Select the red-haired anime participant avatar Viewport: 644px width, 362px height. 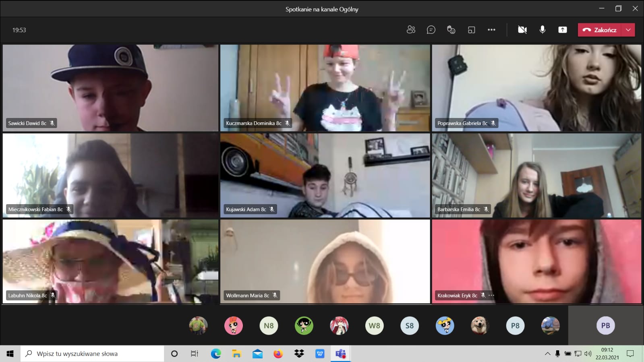(x=339, y=325)
